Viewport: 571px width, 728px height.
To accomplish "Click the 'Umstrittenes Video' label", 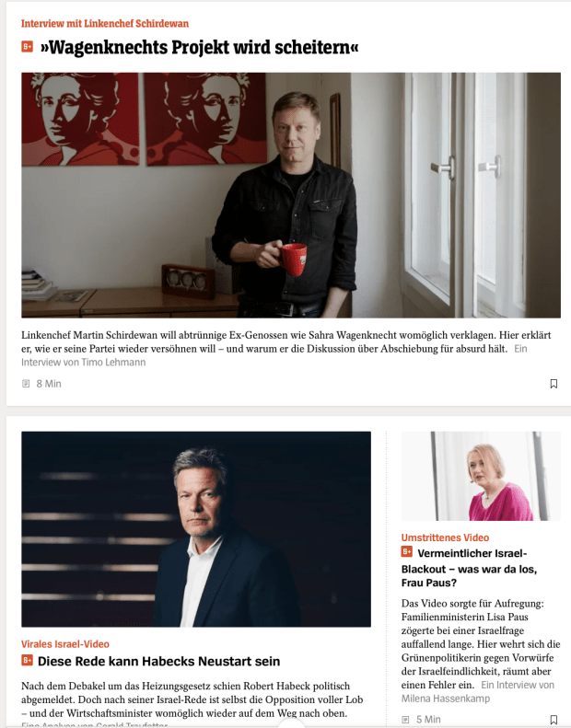I will click(445, 537).
